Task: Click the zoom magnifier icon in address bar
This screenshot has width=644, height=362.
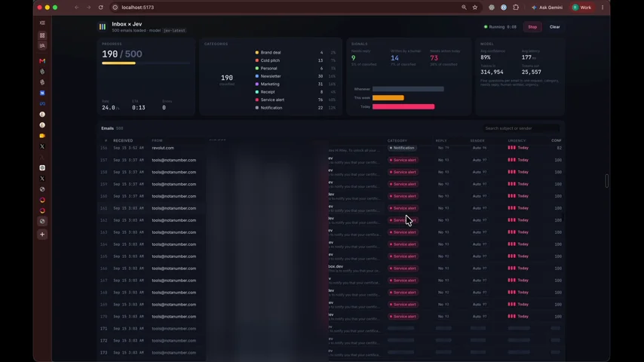Action: tap(464, 8)
